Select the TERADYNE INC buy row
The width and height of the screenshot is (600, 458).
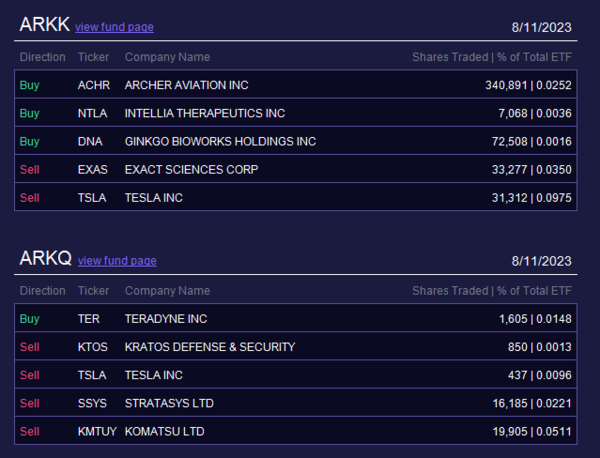click(295, 318)
